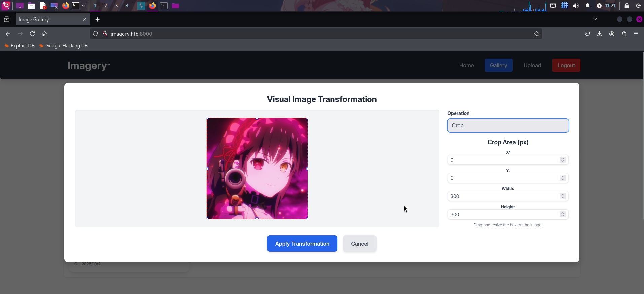Open the Exploit-DB bookmark

click(x=20, y=46)
